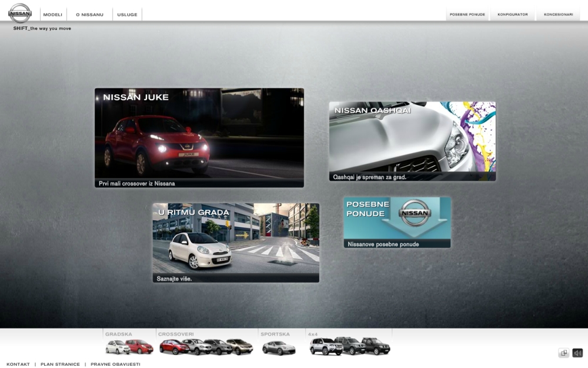588x368 pixels.
Task: Click the Nissan logo in the header
Action: (20, 13)
